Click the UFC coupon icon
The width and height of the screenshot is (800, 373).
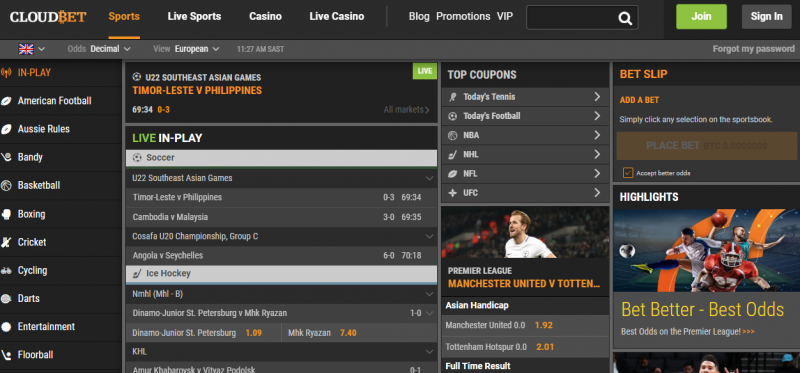(453, 193)
